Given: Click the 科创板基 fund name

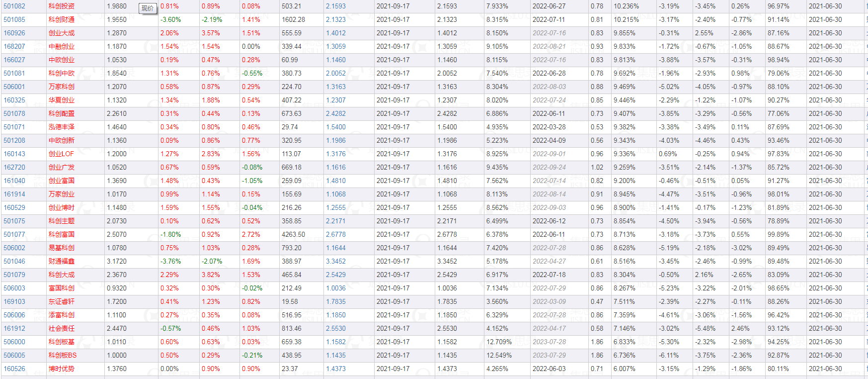Looking at the screenshot, I should [62, 342].
